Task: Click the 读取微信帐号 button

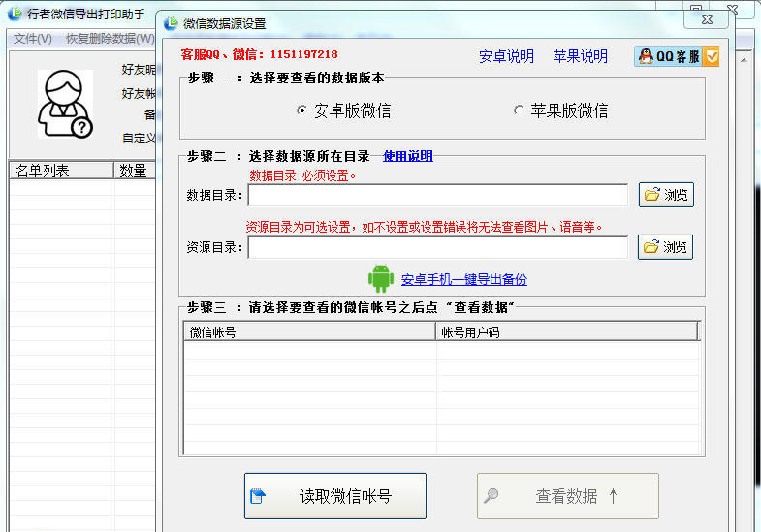Action: (335, 496)
